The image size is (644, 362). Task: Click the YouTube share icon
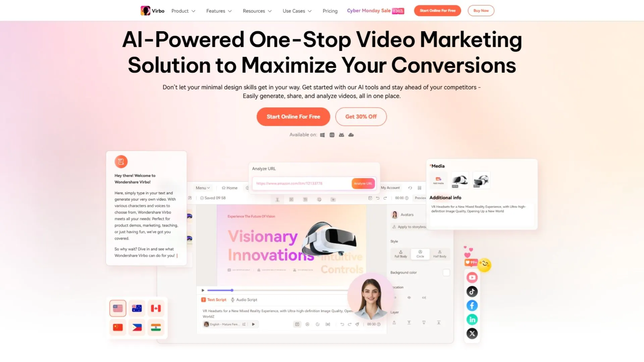pos(472,277)
